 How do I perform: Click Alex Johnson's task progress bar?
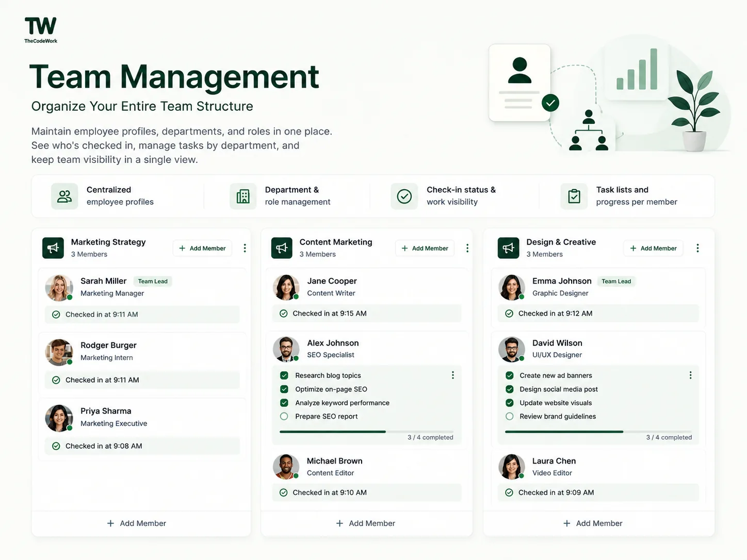pos(366,432)
